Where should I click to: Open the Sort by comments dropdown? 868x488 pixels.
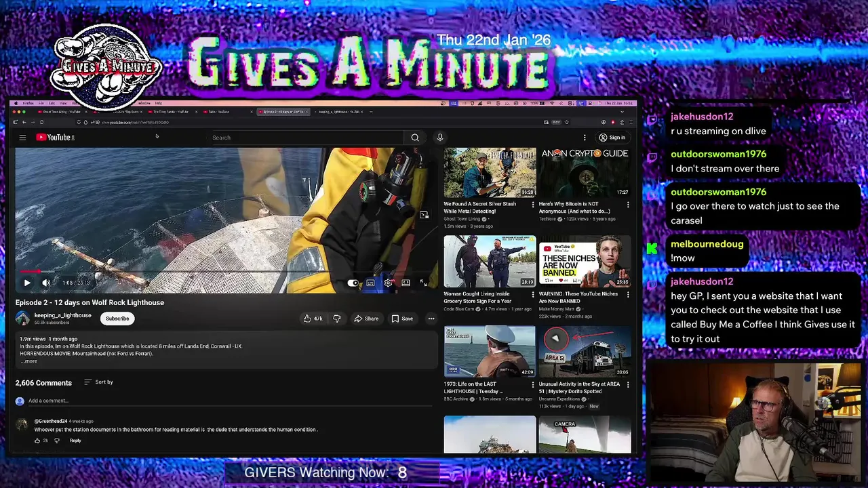[98, 382]
